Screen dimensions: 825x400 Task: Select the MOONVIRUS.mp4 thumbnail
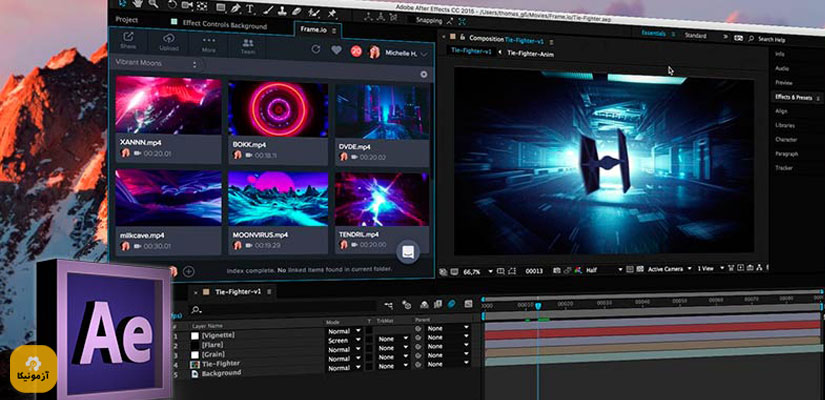(278, 198)
